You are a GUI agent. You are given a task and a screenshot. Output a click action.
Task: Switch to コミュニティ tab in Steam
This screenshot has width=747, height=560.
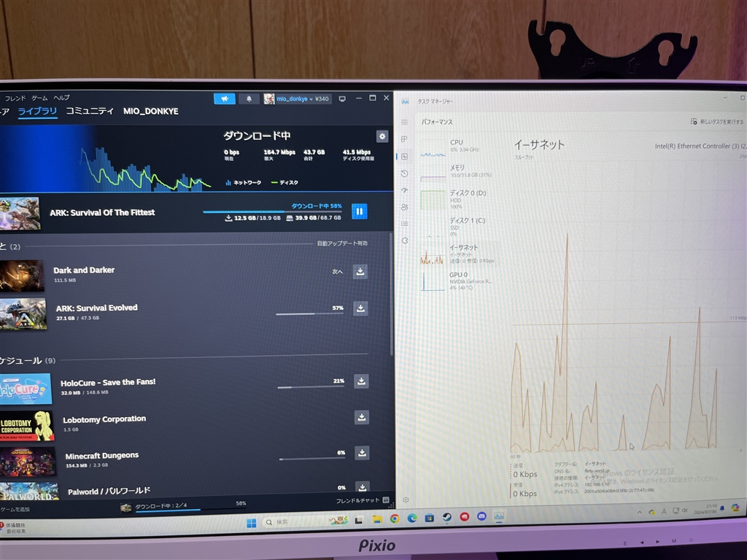pos(90,111)
